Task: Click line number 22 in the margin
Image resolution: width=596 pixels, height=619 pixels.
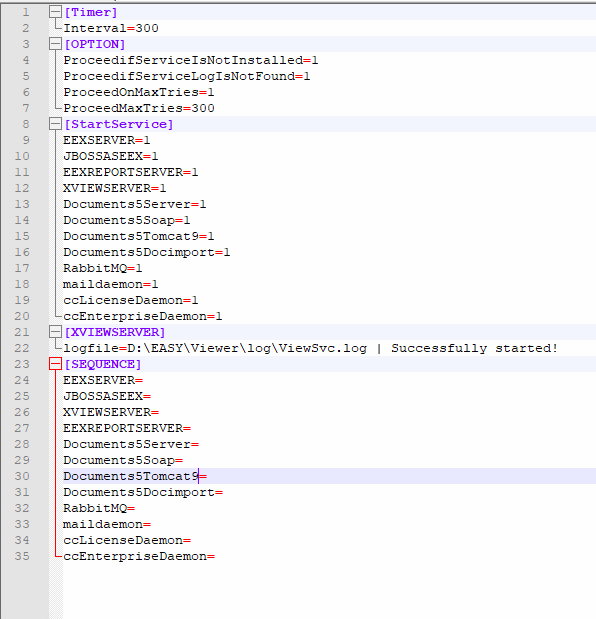Action: pos(22,348)
